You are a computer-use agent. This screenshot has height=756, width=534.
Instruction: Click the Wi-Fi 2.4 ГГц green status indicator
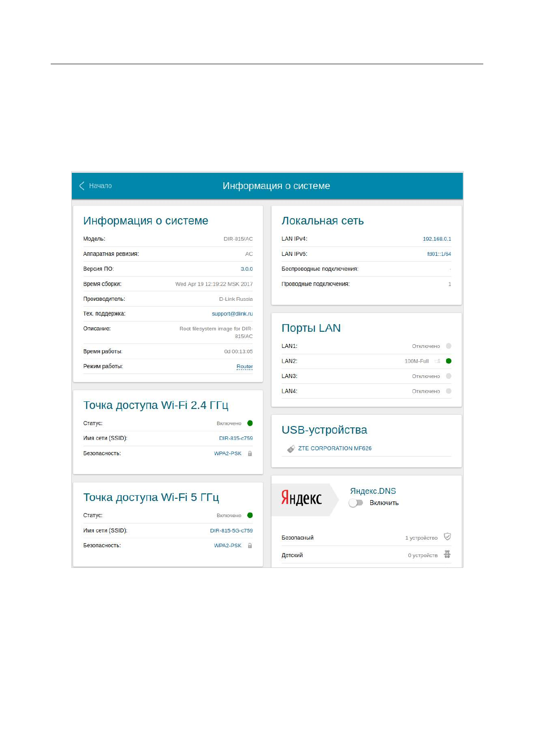[250, 423]
